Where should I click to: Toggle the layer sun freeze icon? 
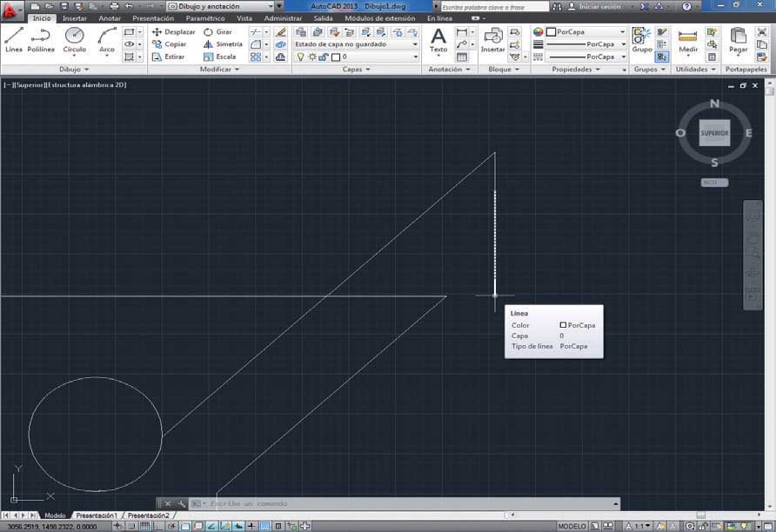(x=312, y=57)
